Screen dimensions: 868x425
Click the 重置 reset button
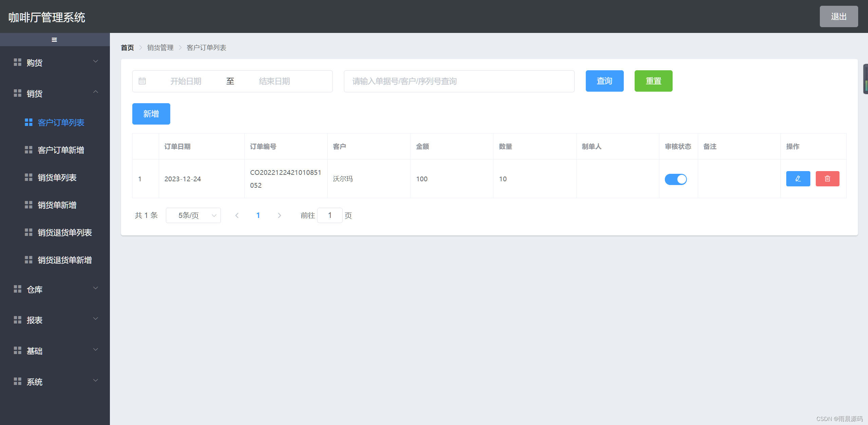(x=653, y=81)
